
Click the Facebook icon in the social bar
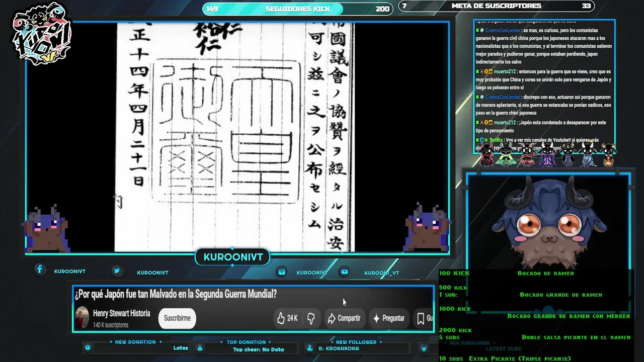click(x=40, y=269)
